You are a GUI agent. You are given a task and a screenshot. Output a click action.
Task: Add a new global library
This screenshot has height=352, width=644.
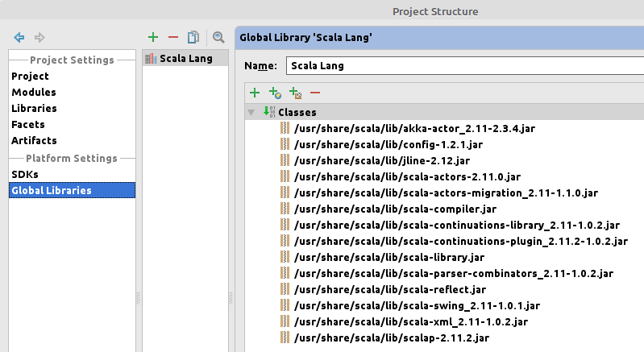click(x=153, y=37)
